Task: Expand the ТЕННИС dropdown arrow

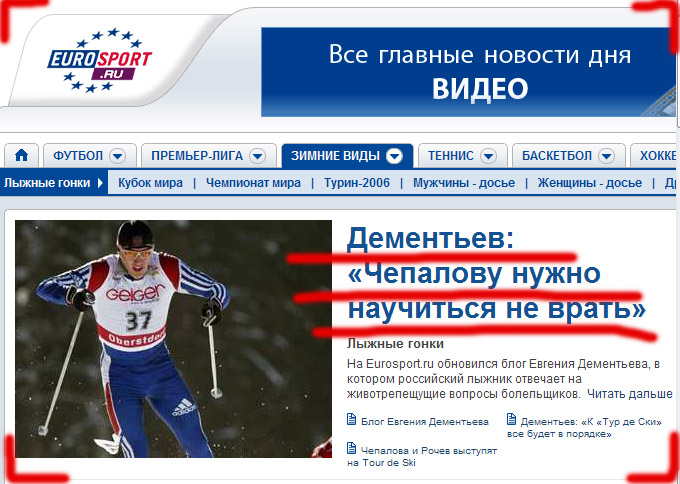Action: point(488,156)
